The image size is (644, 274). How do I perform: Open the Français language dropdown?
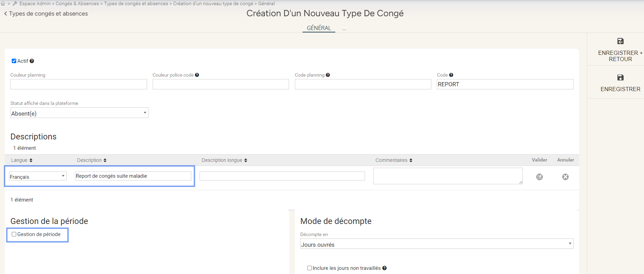click(38, 176)
